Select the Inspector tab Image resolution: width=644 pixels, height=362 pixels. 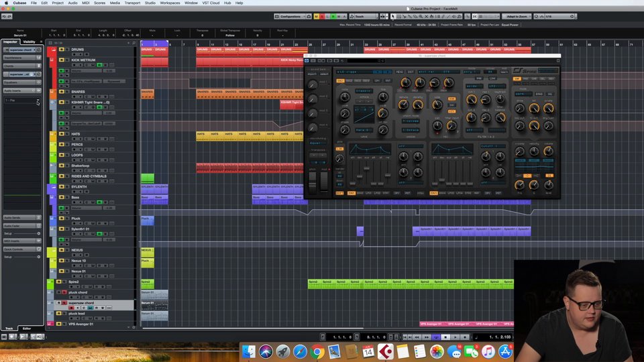pos(10,42)
